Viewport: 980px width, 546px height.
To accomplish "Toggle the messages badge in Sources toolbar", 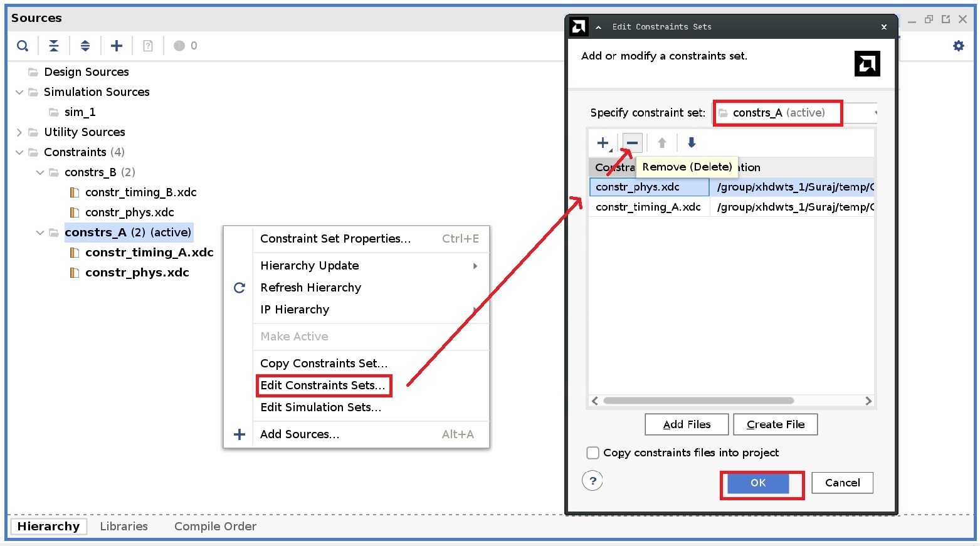I will click(x=179, y=45).
